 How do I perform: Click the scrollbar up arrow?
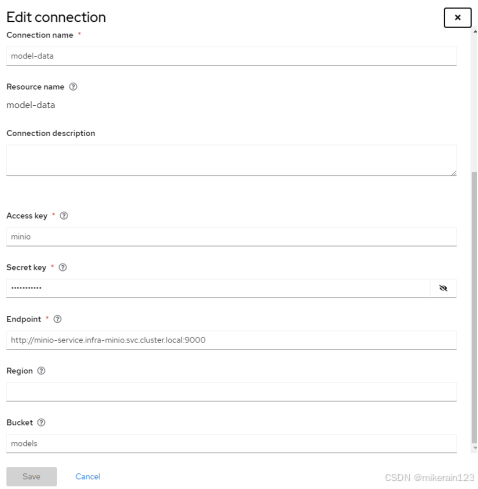click(475, 31)
